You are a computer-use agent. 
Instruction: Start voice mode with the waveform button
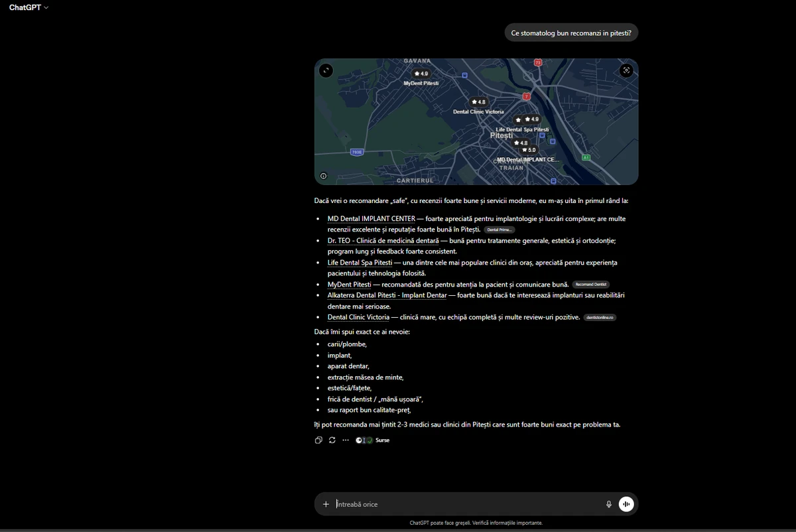point(626,504)
